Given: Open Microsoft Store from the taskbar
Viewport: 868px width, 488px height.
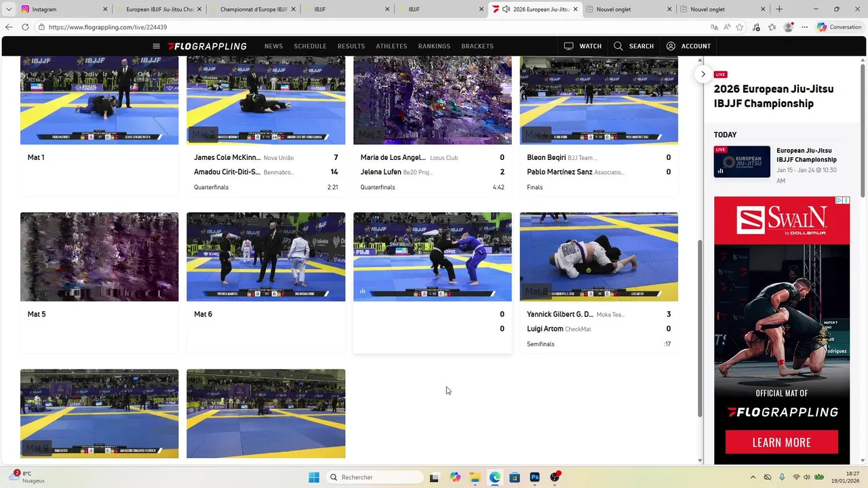Looking at the screenshot, I should 515,477.
